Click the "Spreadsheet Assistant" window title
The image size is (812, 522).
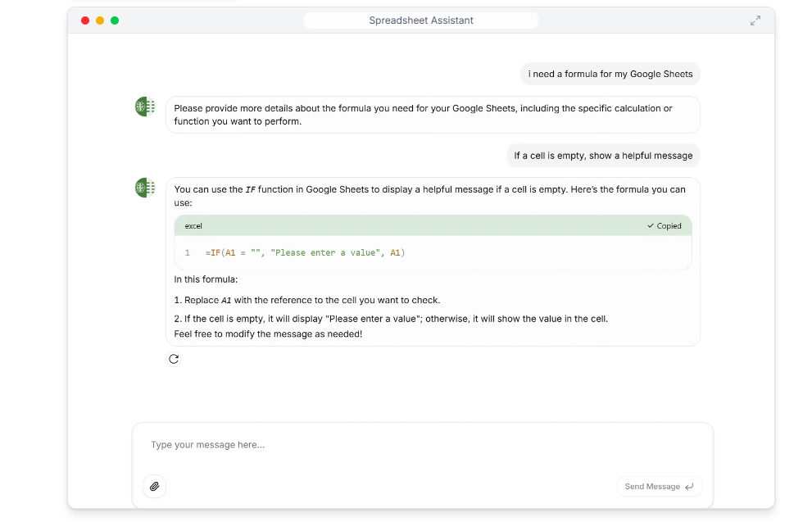pos(421,20)
